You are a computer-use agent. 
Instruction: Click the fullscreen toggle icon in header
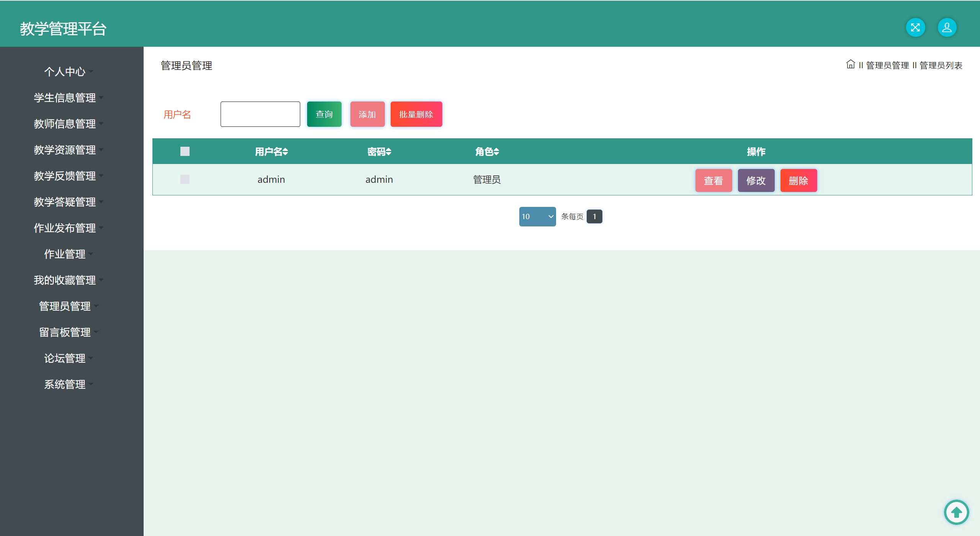click(x=915, y=28)
